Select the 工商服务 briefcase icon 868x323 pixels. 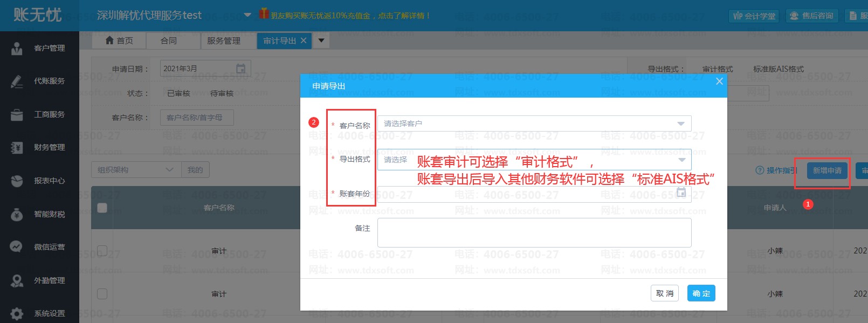pos(17,115)
